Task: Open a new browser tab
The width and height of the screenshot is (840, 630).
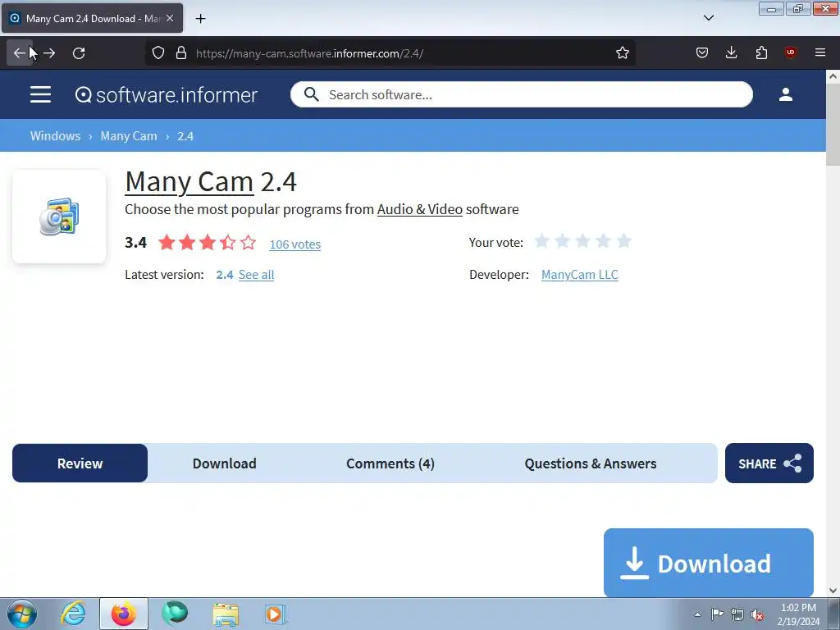Action: click(200, 19)
